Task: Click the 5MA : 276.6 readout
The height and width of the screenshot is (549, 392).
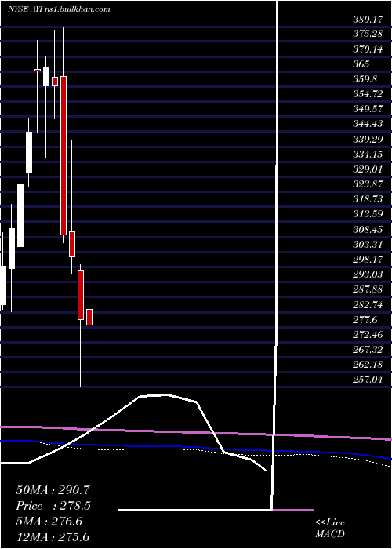Action: [x=49, y=522]
